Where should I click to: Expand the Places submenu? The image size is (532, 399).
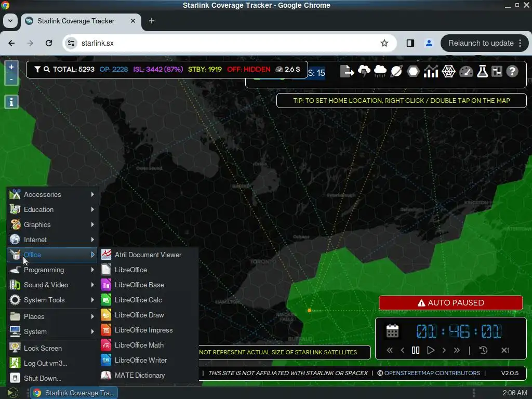[x=52, y=316]
